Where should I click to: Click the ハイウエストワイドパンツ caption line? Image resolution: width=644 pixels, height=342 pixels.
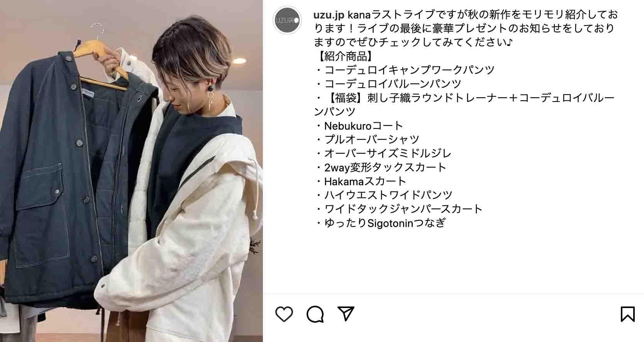coord(384,195)
